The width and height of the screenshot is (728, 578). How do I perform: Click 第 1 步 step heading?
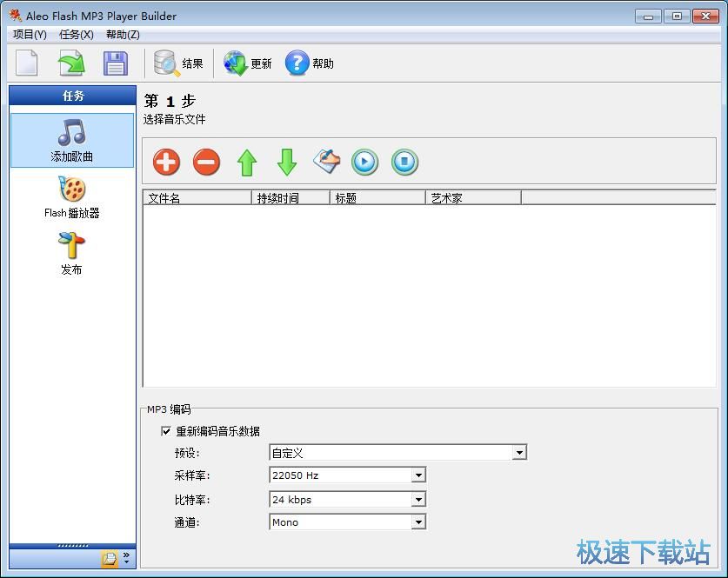170,101
